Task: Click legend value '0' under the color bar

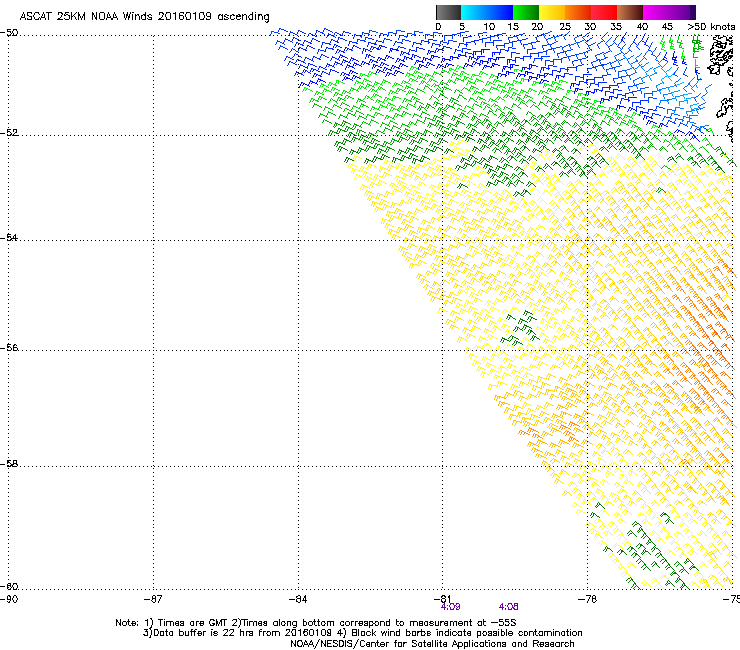Action: [438, 27]
